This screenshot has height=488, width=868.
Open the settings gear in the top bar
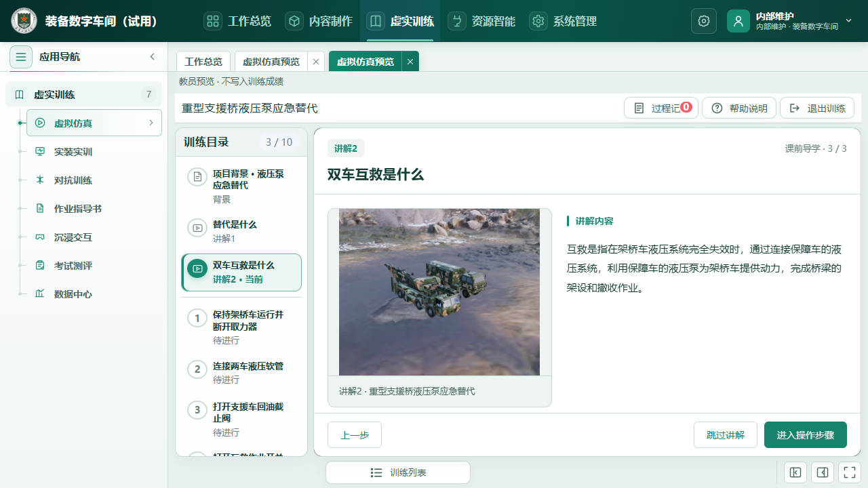tap(704, 21)
